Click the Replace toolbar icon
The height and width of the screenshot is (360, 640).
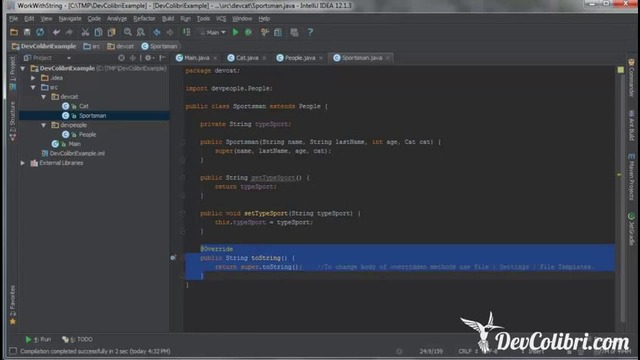pyautogui.click(x=141, y=32)
